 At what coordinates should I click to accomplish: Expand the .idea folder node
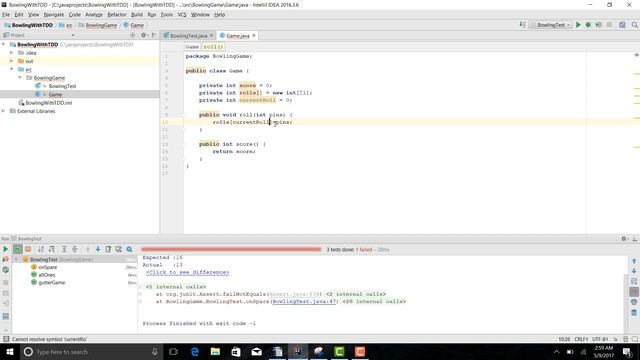coord(11,53)
